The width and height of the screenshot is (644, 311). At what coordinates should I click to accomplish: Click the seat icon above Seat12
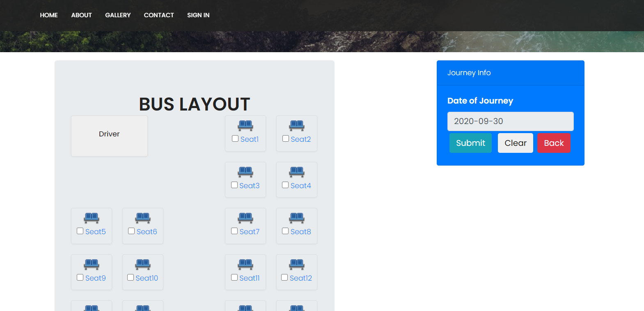[297, 265]
